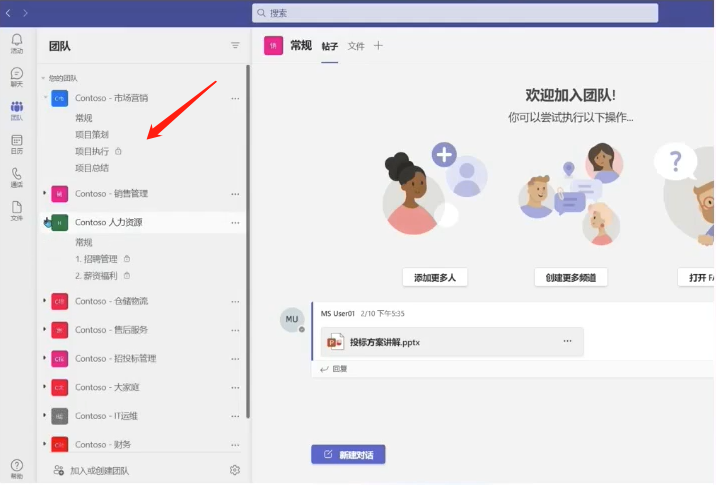This screenshot has height=485, width=716.
Task: Switch to the 帖子 tab
Action: pyautogui.click(x=330, y=46)
